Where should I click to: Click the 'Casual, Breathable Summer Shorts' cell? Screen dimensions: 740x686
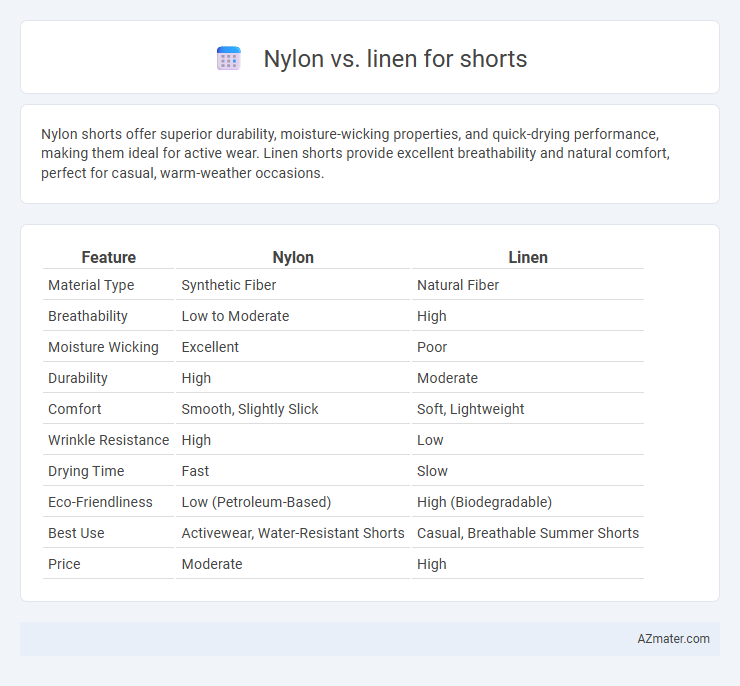(x=528, y=533)
